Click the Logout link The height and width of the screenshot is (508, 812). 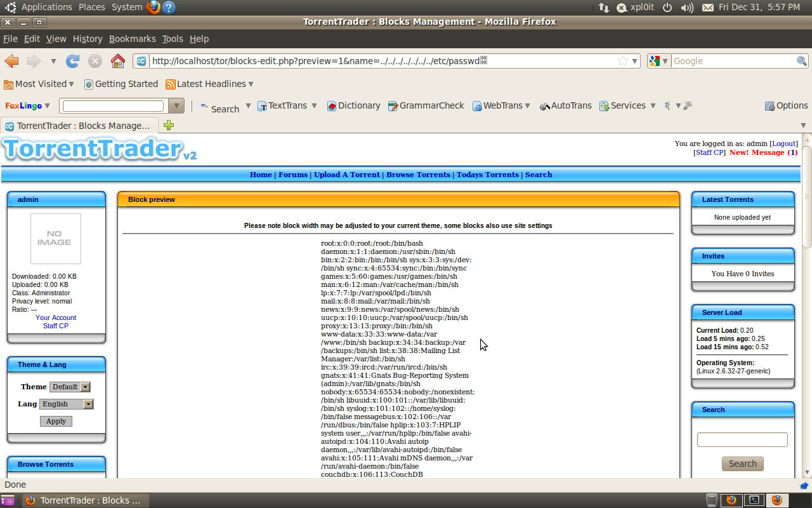tap(783, 144)
